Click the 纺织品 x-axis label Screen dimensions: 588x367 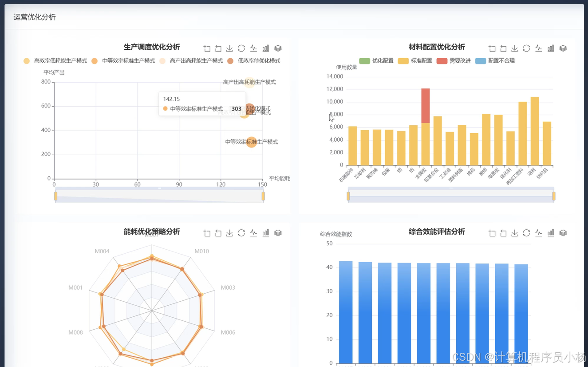(542, 173)
